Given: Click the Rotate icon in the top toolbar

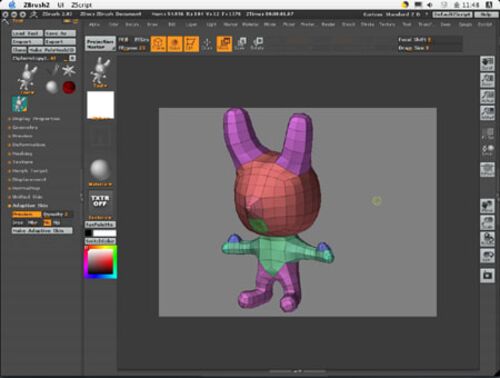Looking at the screenshot, I should pos(257,44).
